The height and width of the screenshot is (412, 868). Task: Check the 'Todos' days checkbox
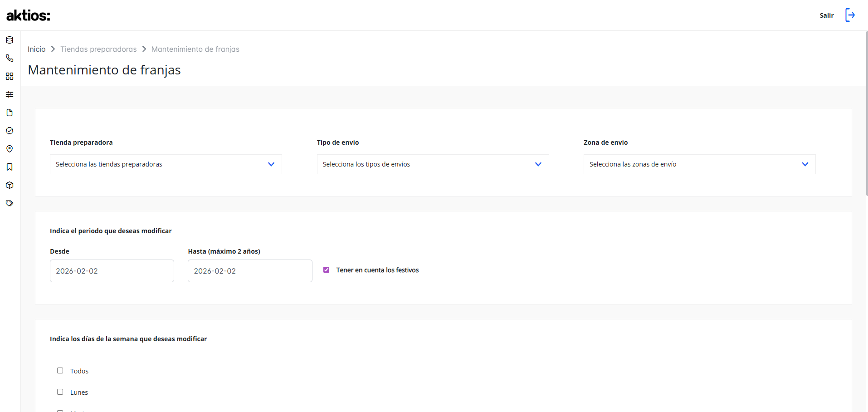pos(60,370)
